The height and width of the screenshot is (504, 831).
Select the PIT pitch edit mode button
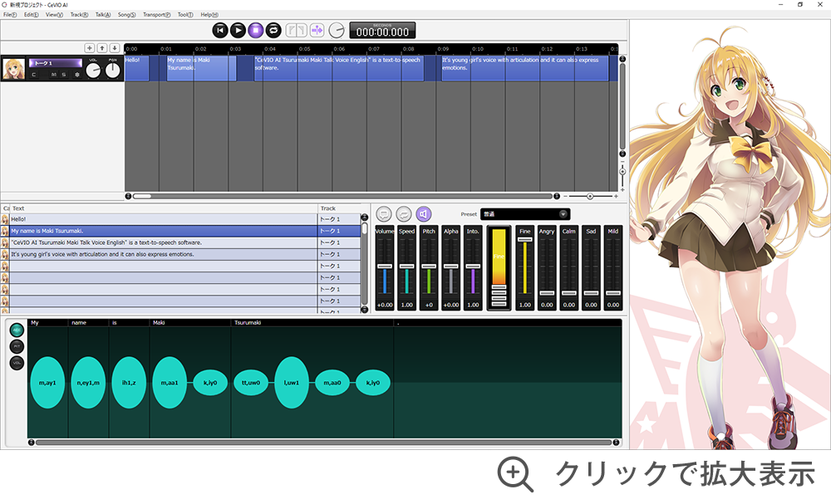(17, 346)
